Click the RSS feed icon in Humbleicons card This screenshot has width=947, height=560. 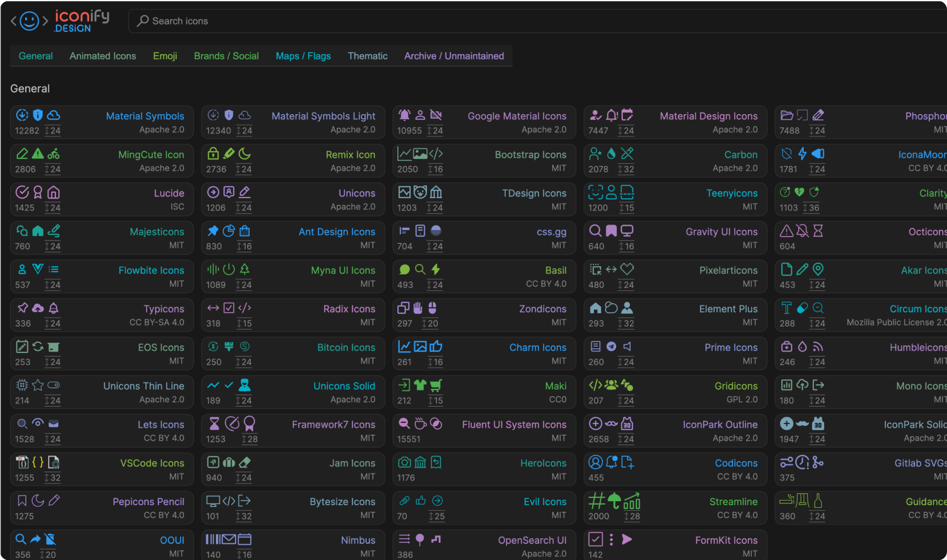click(818, 347)
